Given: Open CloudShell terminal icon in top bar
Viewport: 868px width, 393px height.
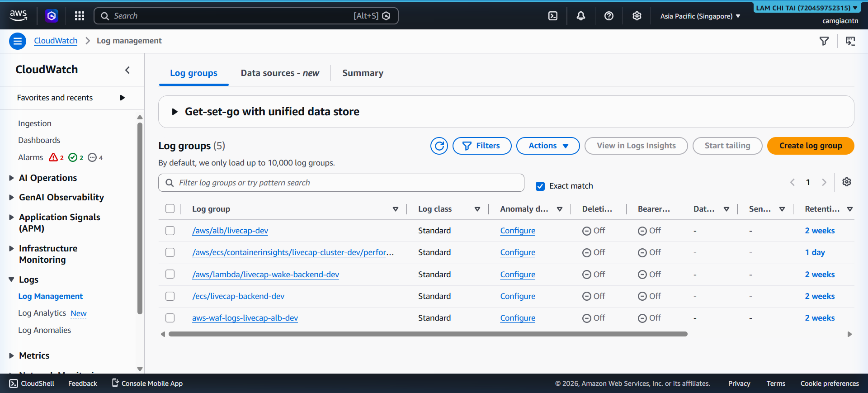Looking at the screenshot, I should (x=552, y=16).
